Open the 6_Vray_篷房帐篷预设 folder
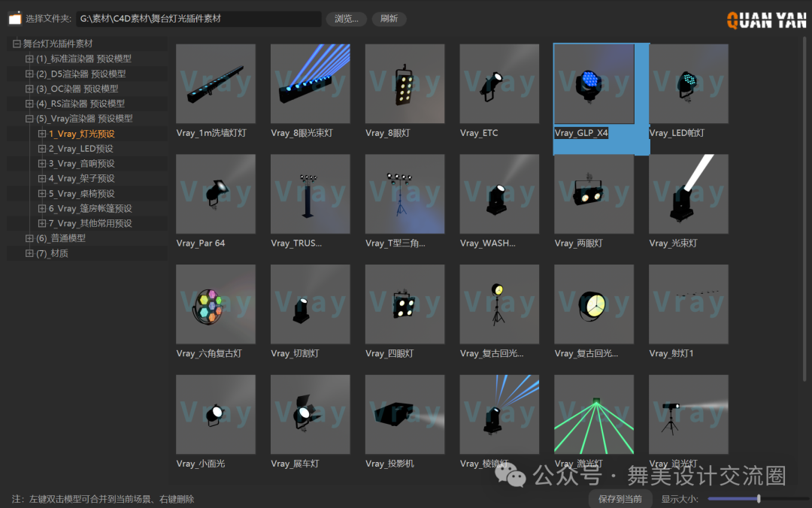Viewport: 812px width, 508px height. (90, 209)
